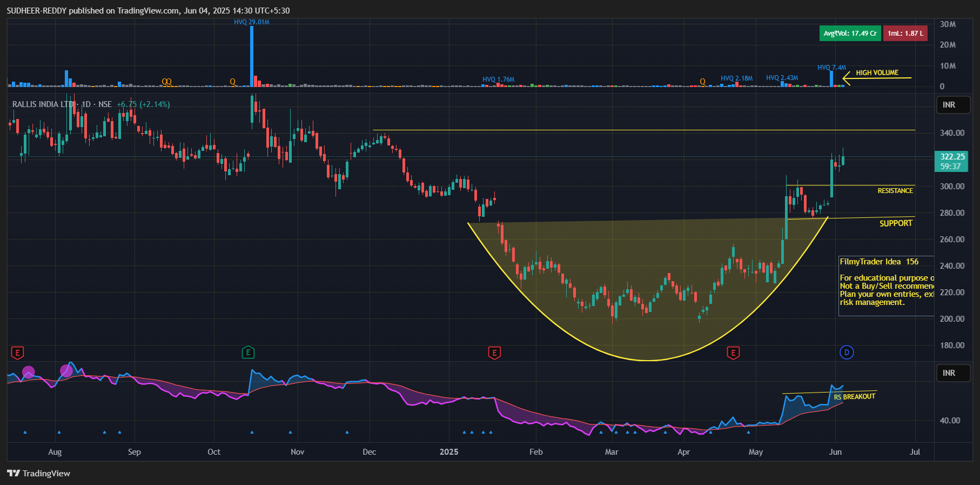Select the RS BREAKOUT annotation label
The image size is (980, 485).
point(854,397)
